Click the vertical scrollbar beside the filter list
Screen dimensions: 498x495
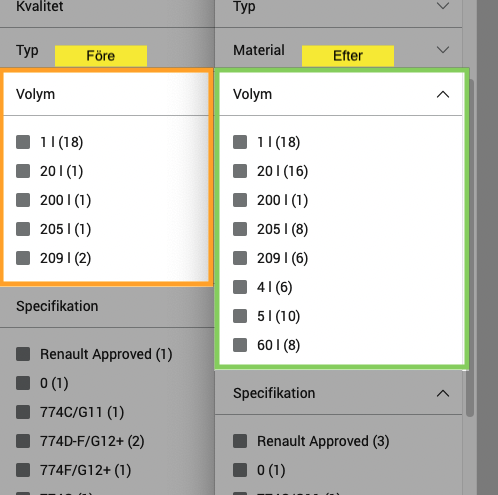click(x=470, y=248)
